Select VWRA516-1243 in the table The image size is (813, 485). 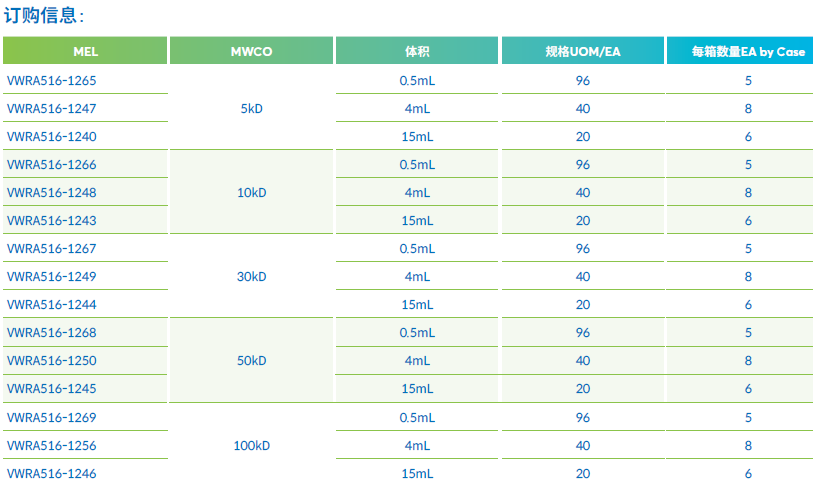[51, 220]
